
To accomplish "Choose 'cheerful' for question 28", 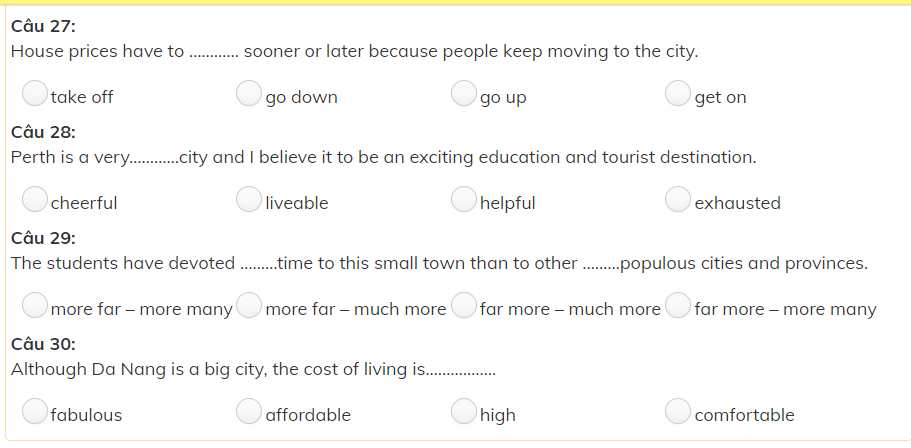I will point(35,200).
